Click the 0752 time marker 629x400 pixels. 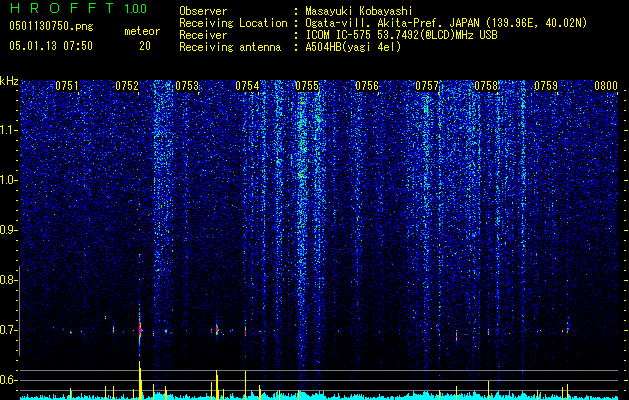(127, 86)
